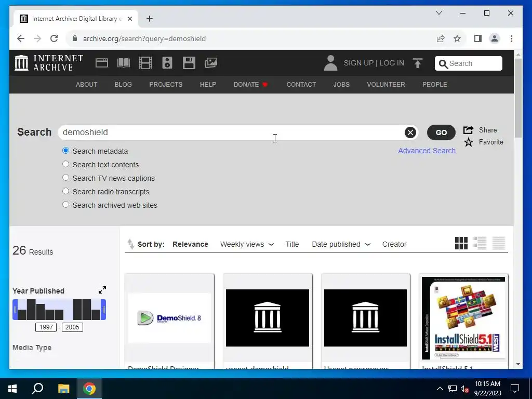Open the Images picture icon
The image size is (532, 399).
point(211,63)
